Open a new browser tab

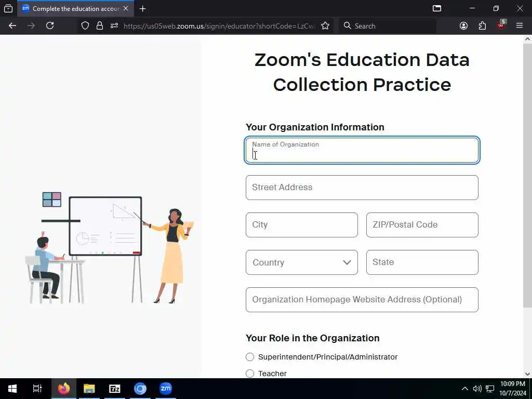click(142, 9)
